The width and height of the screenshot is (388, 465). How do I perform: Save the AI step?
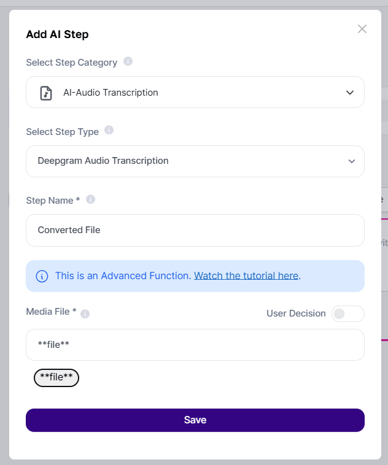[x=195, y=420]
